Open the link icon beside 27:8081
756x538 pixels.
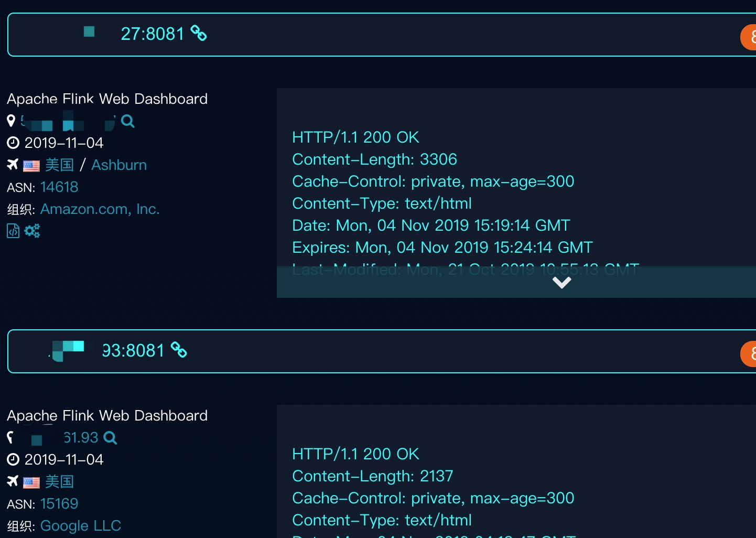coord(198,33)
